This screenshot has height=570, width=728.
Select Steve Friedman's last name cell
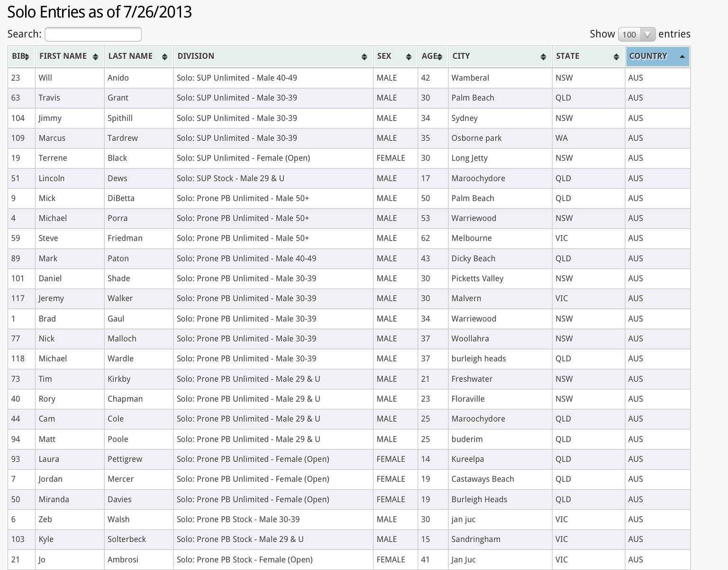click(125, 238)
